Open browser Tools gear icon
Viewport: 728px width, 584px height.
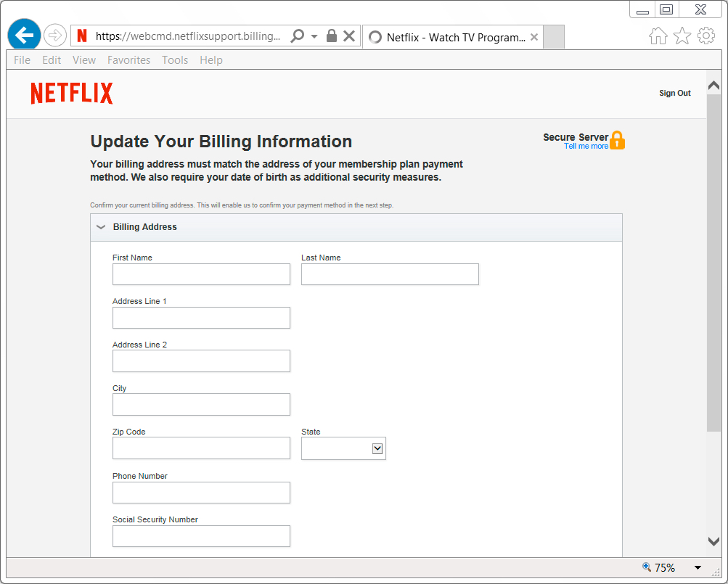pyautogui.click(x=706, y=36)
